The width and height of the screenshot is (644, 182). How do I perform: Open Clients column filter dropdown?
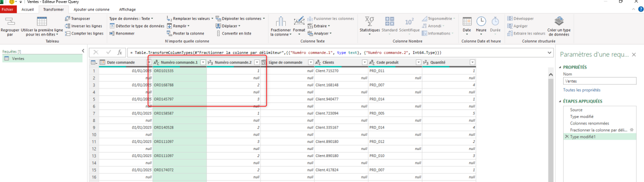point(364,62)
